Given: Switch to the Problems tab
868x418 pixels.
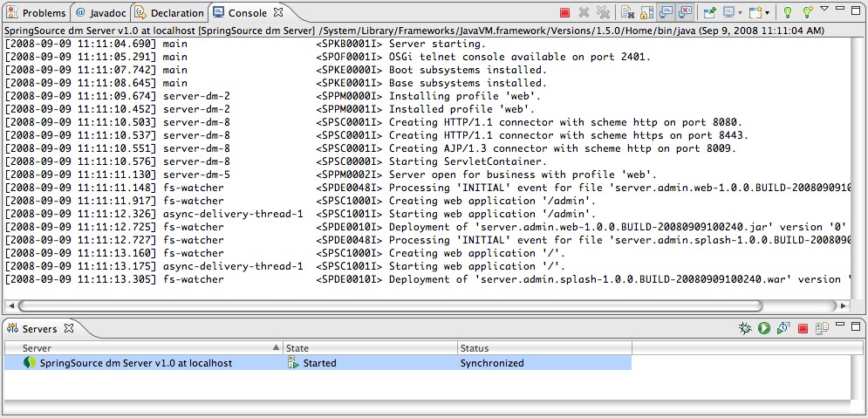Looking at the screenshot, I should tap(36, 13).
